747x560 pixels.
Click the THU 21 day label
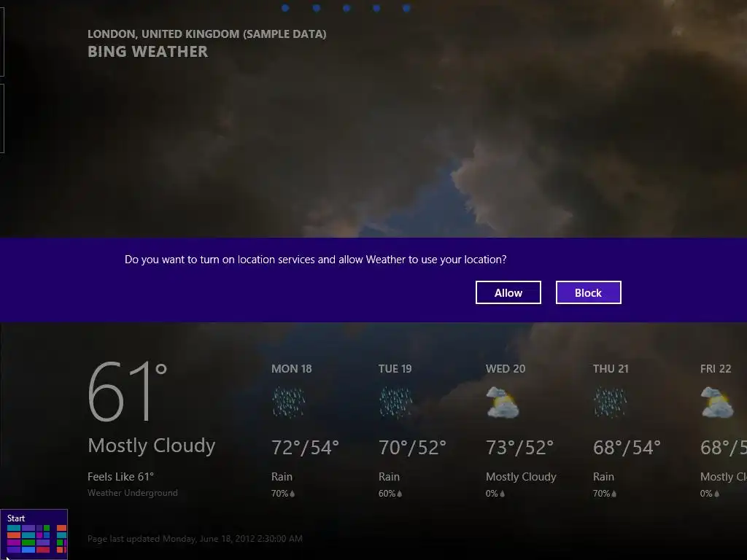[611, 368]
